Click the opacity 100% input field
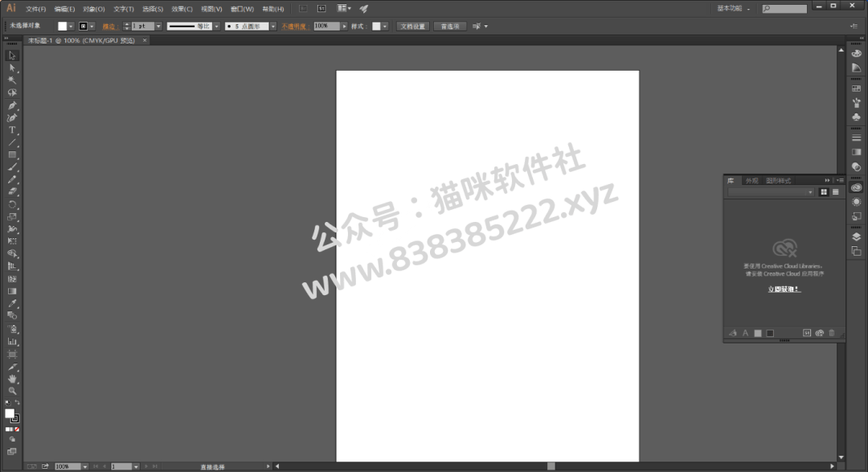 (x=326, y=26)
